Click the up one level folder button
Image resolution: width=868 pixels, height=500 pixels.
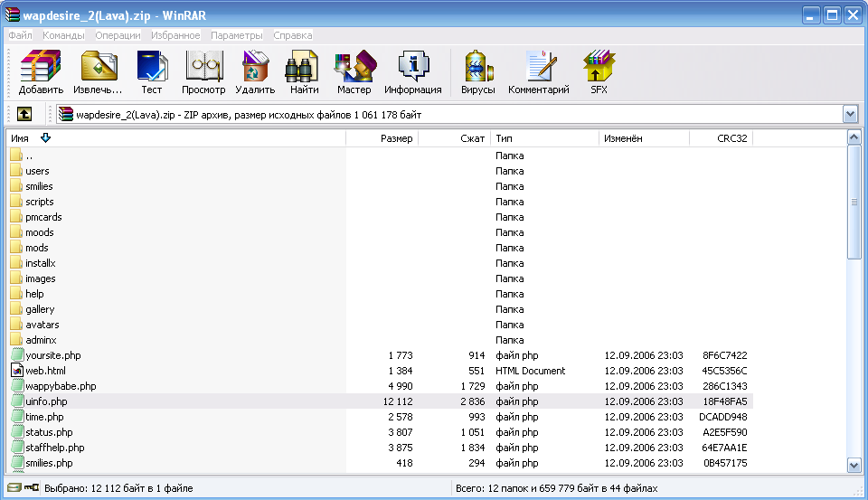point(24,115)
